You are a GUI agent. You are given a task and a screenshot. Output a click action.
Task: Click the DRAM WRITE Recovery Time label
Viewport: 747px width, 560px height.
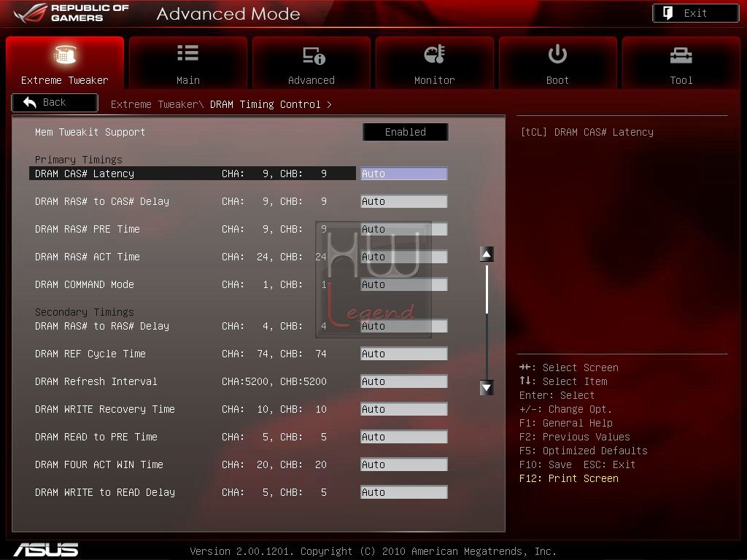[x=105, y=409]
